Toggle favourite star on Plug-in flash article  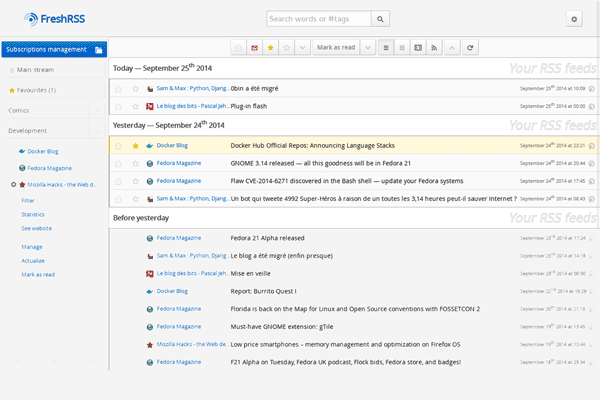[x=135, y=105]
